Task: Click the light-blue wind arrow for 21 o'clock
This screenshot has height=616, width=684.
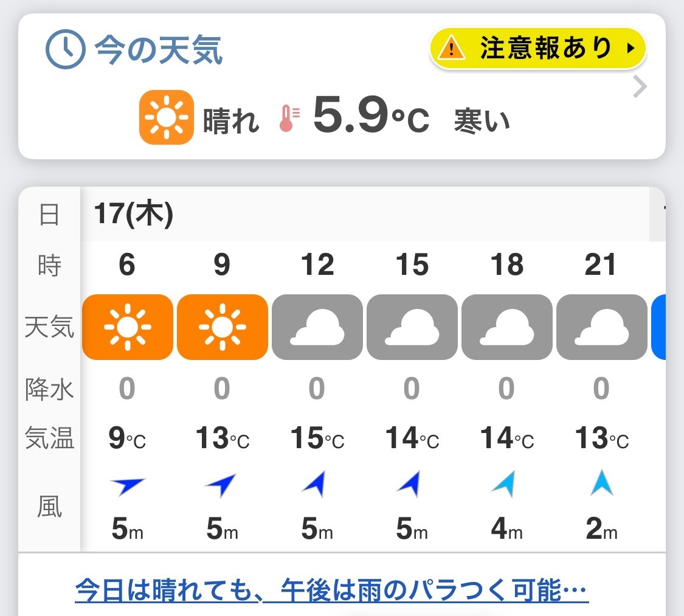Action: pos(602,482)
